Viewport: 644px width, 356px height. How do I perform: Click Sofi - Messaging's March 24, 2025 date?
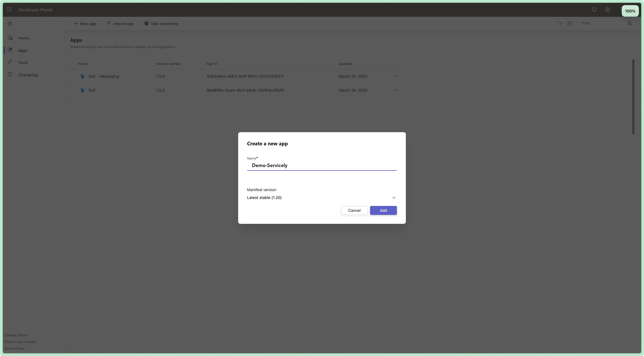pyautogui.click(x=353, y=76)
